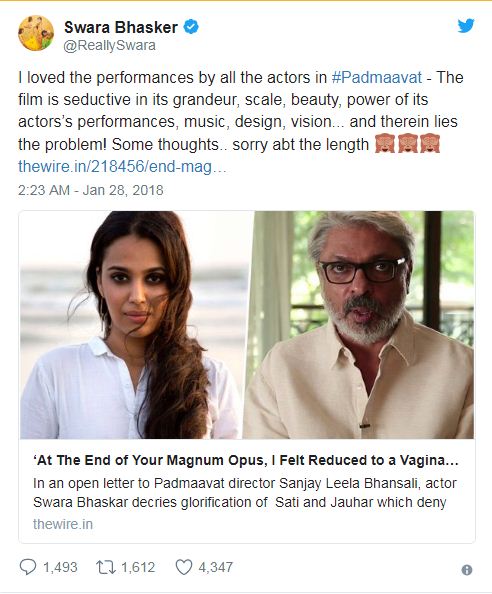492x594 pixels.
Task: Click the article preview image of woman
Action: (x=133, y=325)
